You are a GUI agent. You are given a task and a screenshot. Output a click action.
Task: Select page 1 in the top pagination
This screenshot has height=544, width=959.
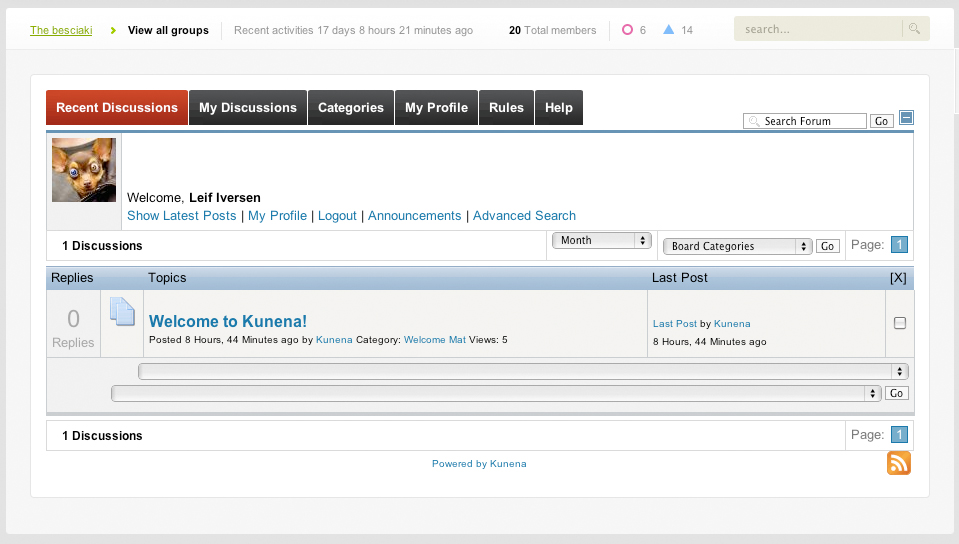click(898, 245)
